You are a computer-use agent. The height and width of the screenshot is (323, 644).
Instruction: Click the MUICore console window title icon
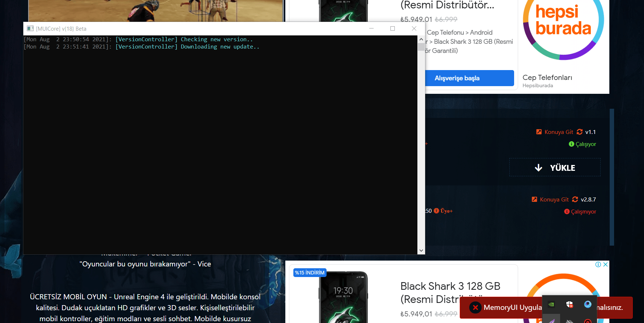coord(30,28)
